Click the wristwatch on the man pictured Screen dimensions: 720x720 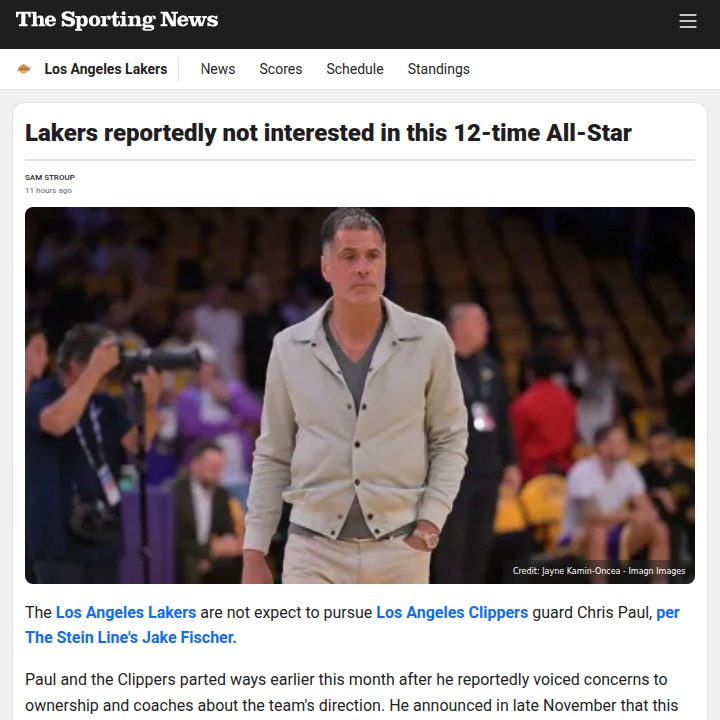coord(426,538)
